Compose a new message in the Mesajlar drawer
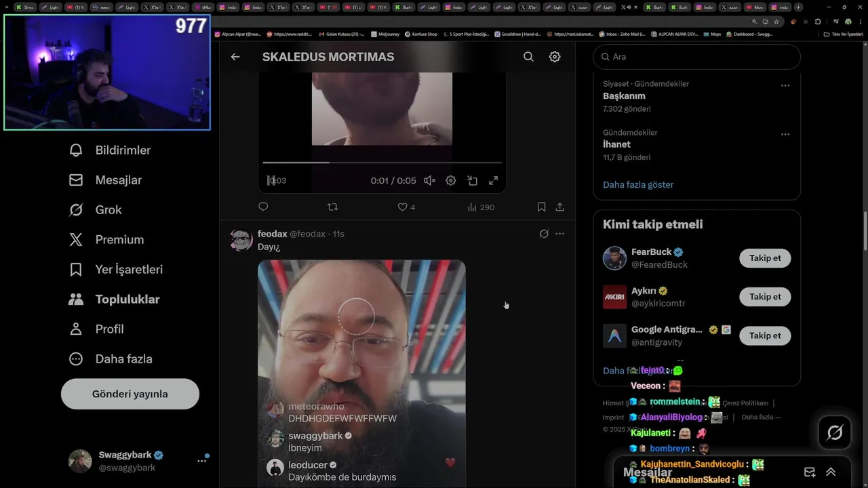This screenshot has width=868, height=488. point(810,472)
